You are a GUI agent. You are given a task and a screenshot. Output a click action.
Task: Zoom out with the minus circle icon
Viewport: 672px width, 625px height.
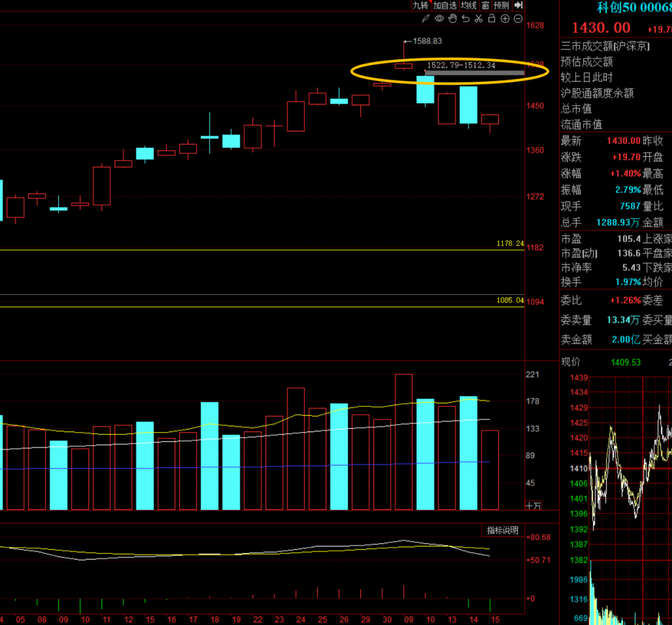pos(518,19)
